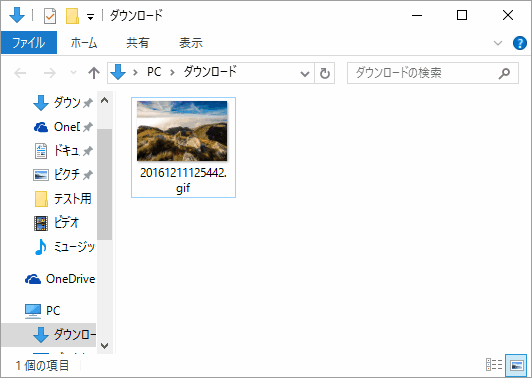
Task: Click the PC monitor icon
Action: (33, 311)
